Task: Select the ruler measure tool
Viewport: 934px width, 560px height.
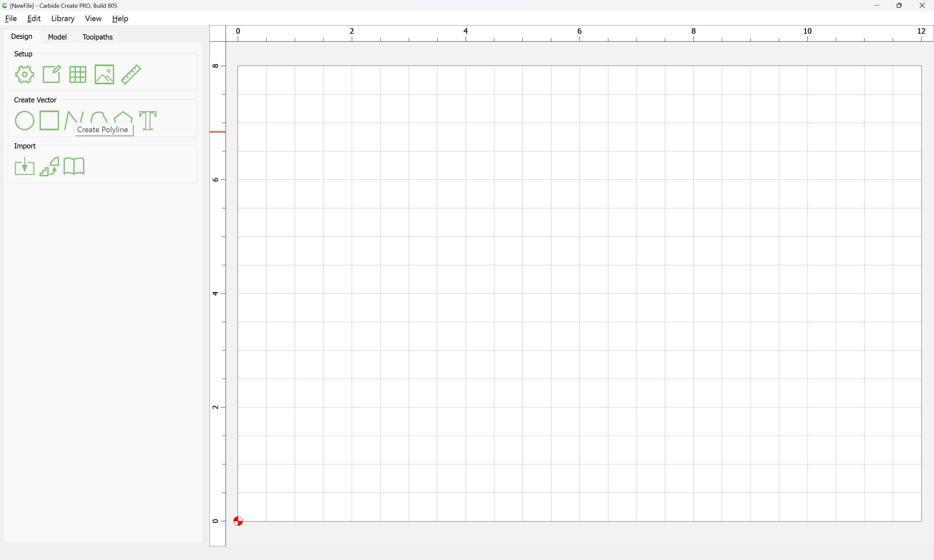Action: (131, 74)
